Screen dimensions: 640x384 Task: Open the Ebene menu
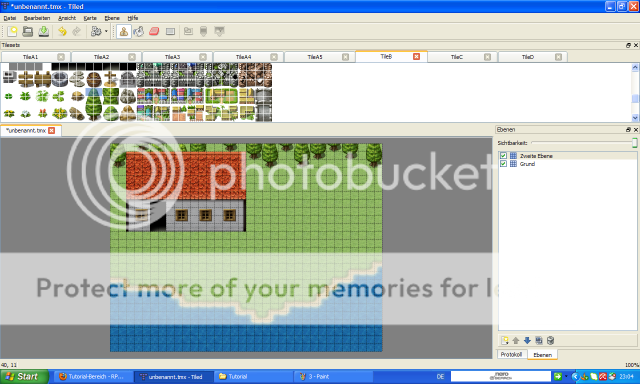[x=112, y=18]
